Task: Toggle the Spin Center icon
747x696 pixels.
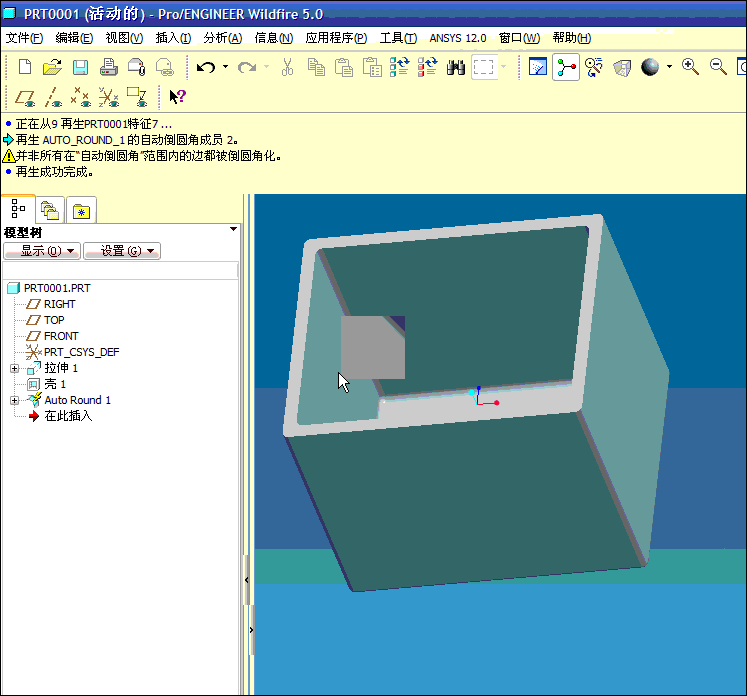Action: (x=566, y=67)
